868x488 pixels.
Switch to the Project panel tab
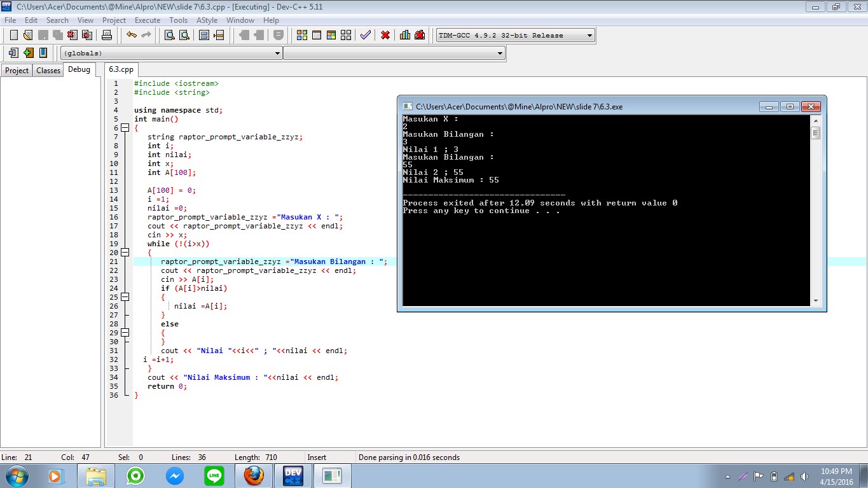pyautogui.click(x=17, y=71)
